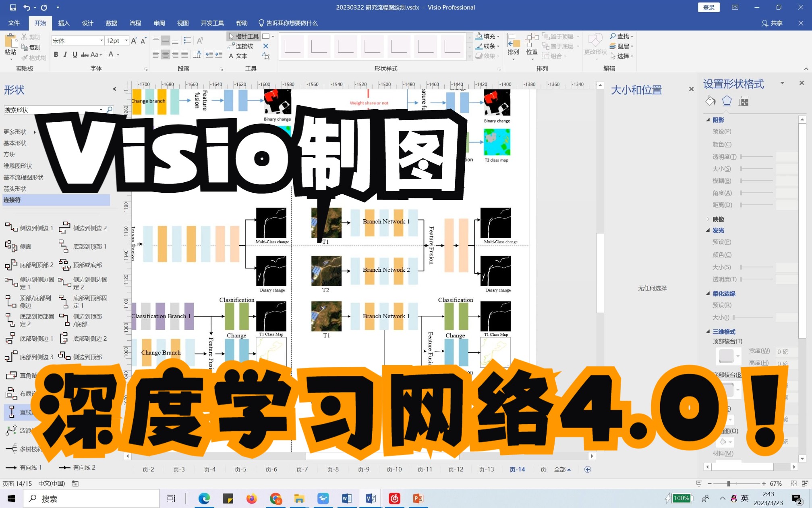The height and width of the screenshot is (508, 812).
Task: Select 顶部或底部 connector shape
Action: click(x=81, y=265)
